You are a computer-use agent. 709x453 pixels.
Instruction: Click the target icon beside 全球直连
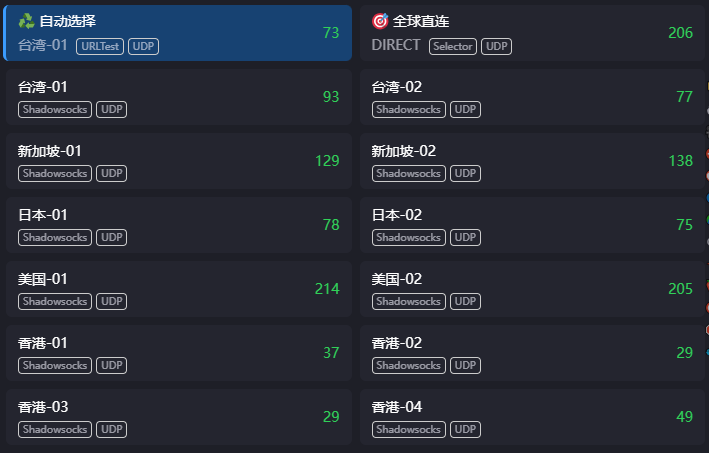380,21
